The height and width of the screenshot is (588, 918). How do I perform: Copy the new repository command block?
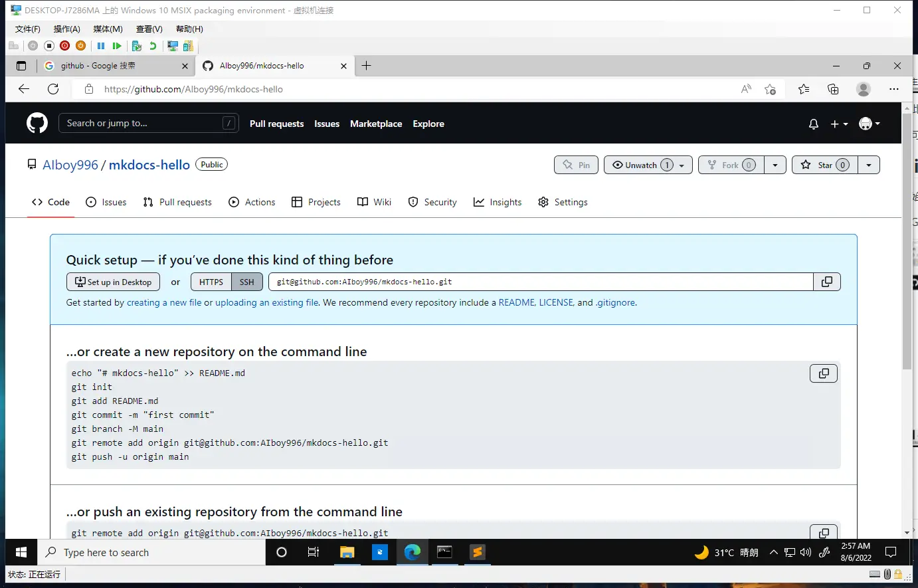(823, 373)
